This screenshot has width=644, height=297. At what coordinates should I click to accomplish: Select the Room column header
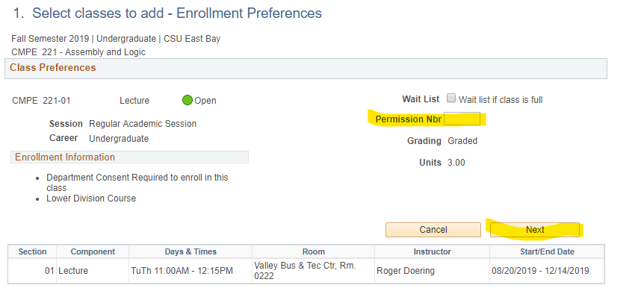tap(313, 251)
